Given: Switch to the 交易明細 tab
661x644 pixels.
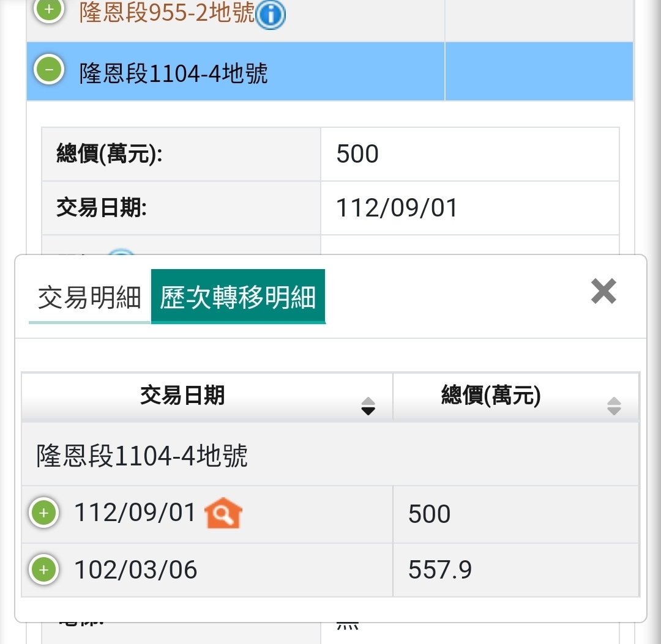Looking at the screenshot, I should 89,298.
